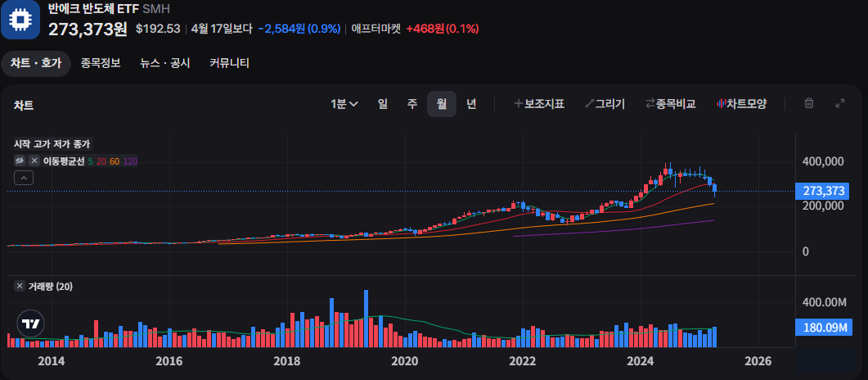Click the 120-period moving average value
The height and width of the screenshot is (380, 868).
pos(130,161)
